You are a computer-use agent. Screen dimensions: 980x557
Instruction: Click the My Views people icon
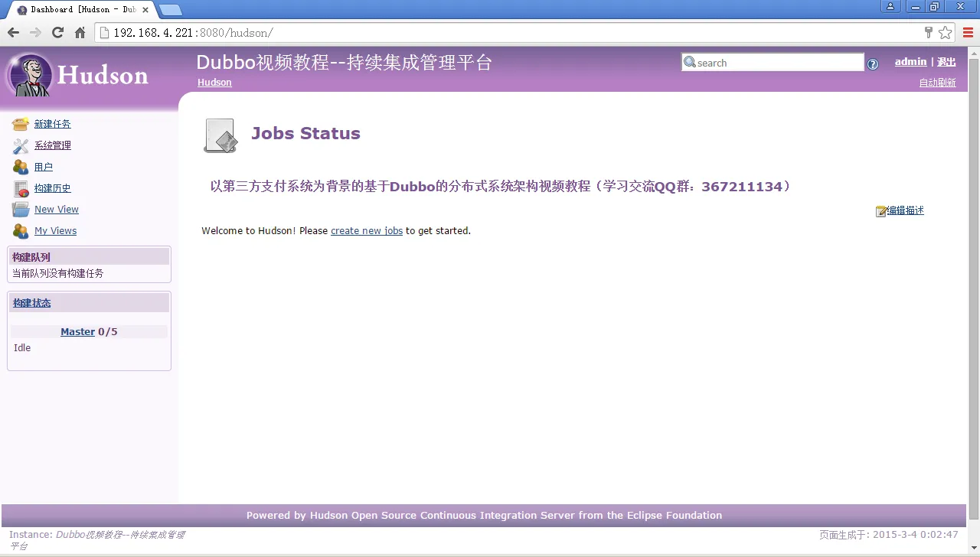[x=21, y=231]
